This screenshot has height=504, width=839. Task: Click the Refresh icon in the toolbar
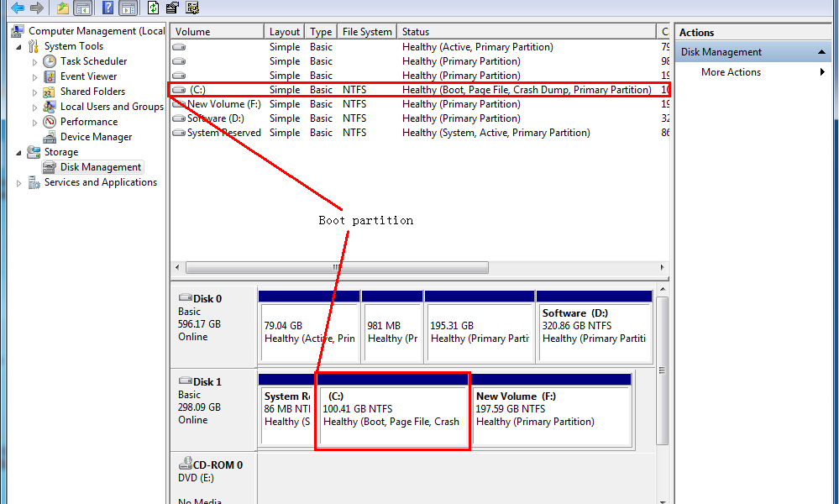point(152,8)
